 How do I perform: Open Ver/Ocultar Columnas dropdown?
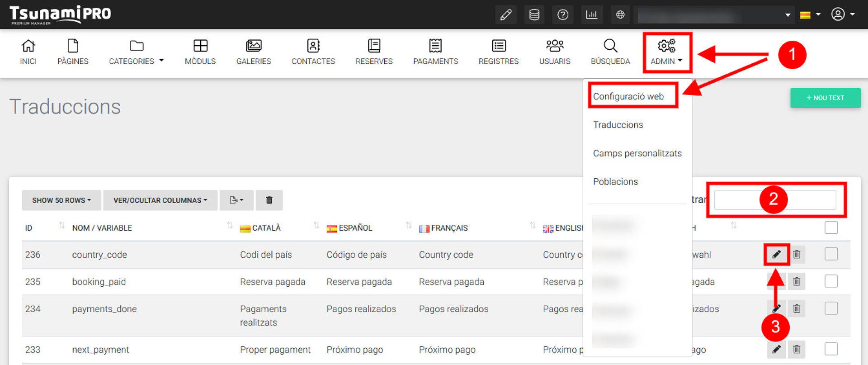pos(160,200)
